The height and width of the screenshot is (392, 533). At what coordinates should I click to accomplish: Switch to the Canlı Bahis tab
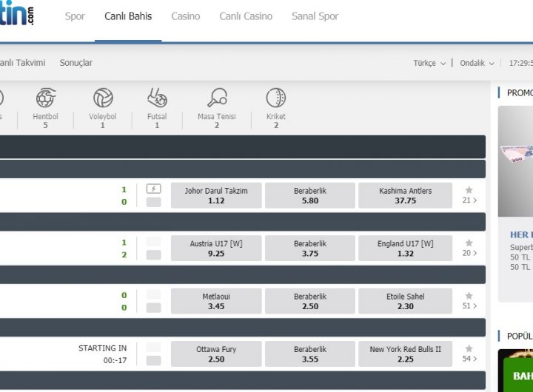tap(128, 16)
